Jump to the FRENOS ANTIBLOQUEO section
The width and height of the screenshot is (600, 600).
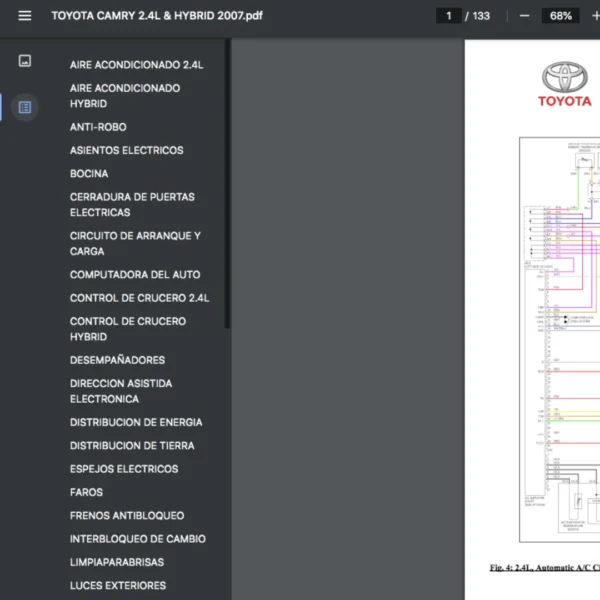coord(127,516)
